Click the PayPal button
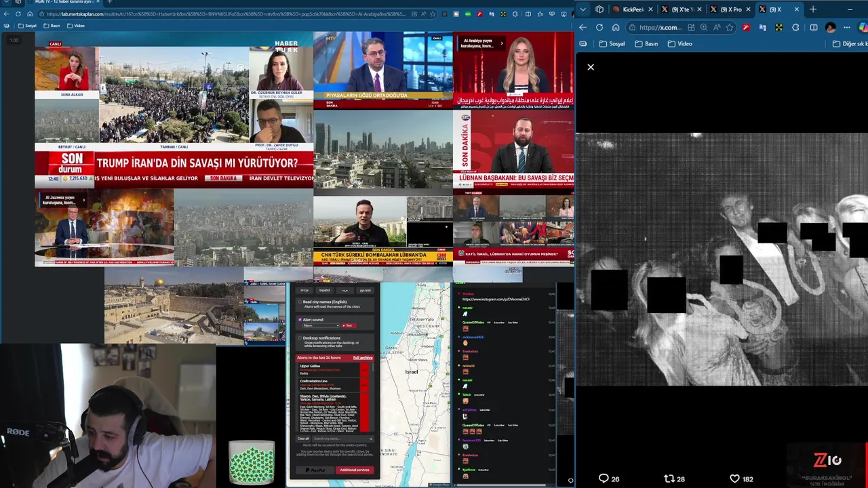 tap(315, 470)
